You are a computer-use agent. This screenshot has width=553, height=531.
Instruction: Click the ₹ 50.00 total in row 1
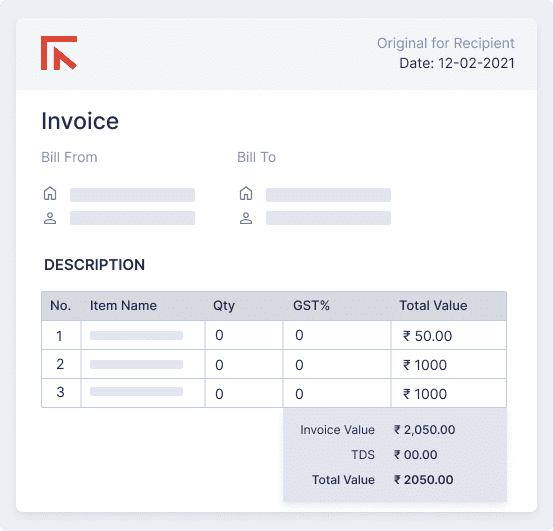point(427,336)
